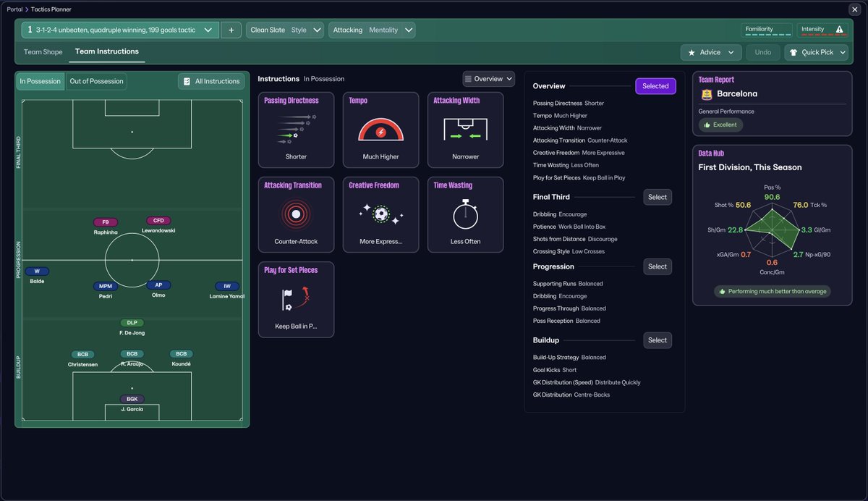Click the Intensity level indicator
The width and height of the screenshot is (868, 501).
pos(822,30)
